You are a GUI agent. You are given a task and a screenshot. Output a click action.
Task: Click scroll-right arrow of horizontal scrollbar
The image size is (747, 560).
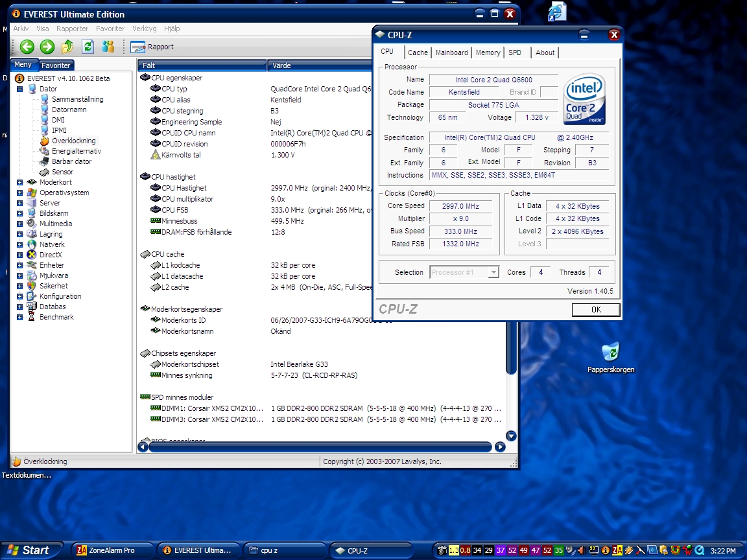tap(500, 447)
